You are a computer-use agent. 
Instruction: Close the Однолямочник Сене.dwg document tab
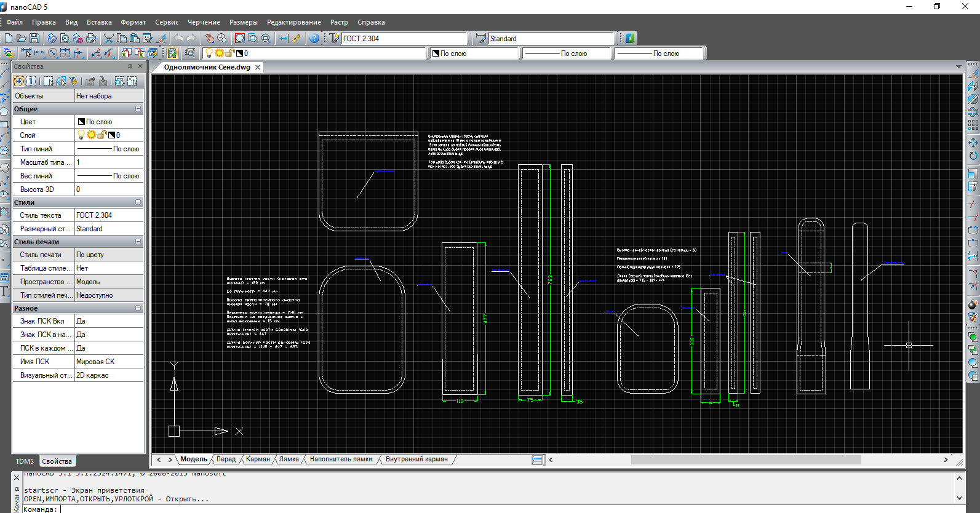tap(258, 67)
